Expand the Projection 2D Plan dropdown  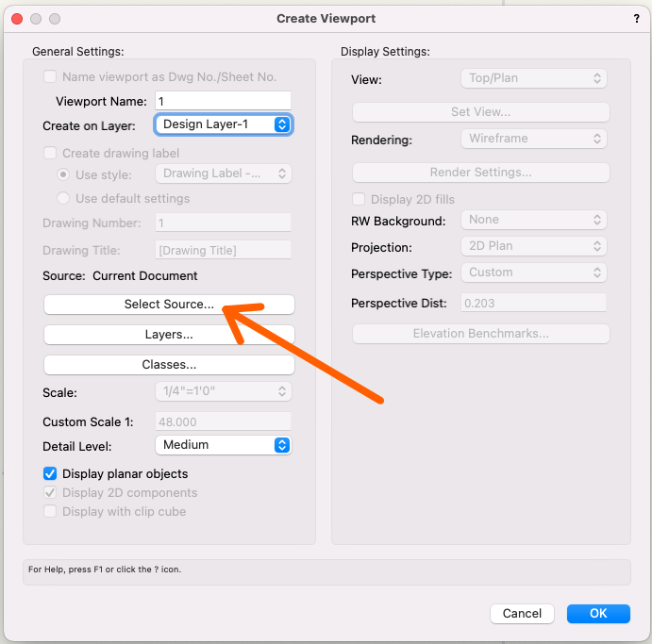pyautogui.click(x=533, y=246)
